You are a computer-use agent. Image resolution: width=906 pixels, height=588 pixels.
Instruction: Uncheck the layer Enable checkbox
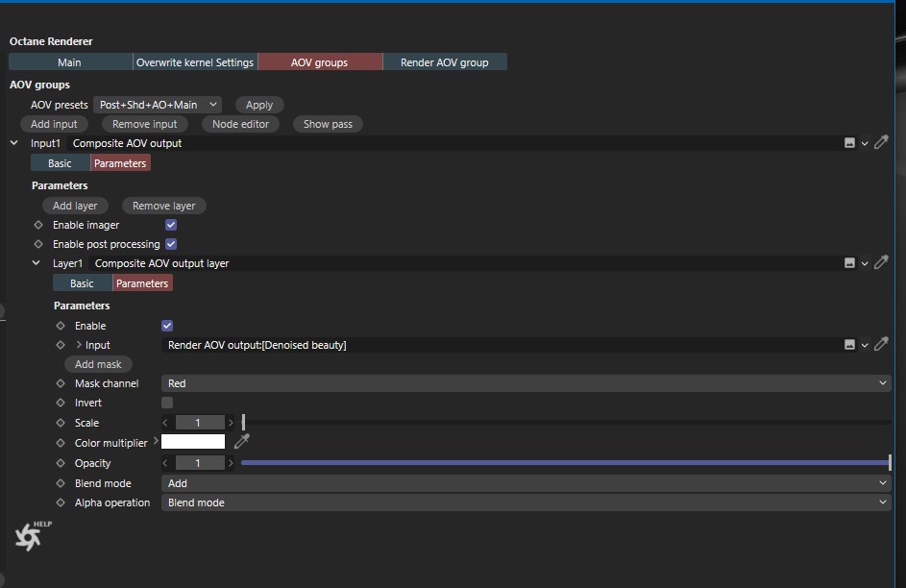[x=167, y=326]
